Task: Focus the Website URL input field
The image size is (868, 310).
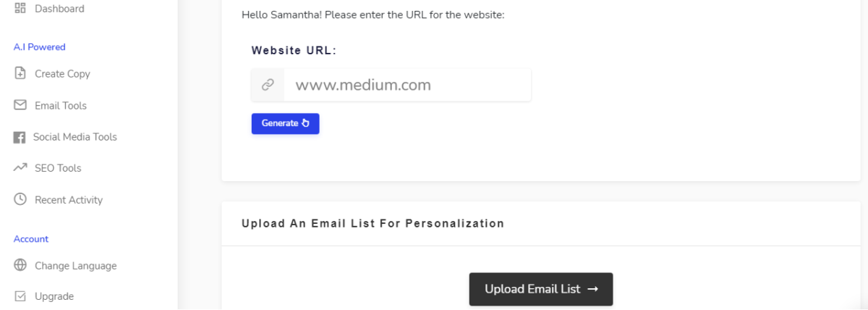Action: 407,85
